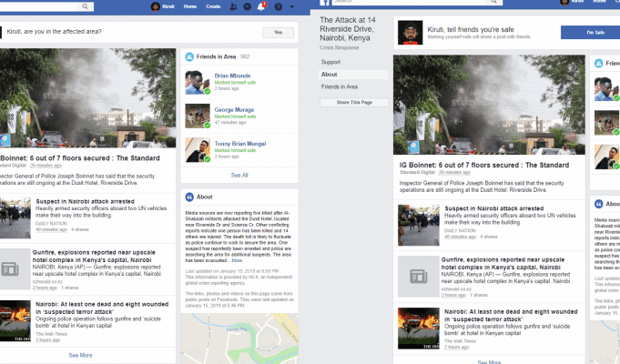Click Brian Mbunde's profile photo
Image resolution: width=620 pixels, height=364 pixels.
[198, 82]
